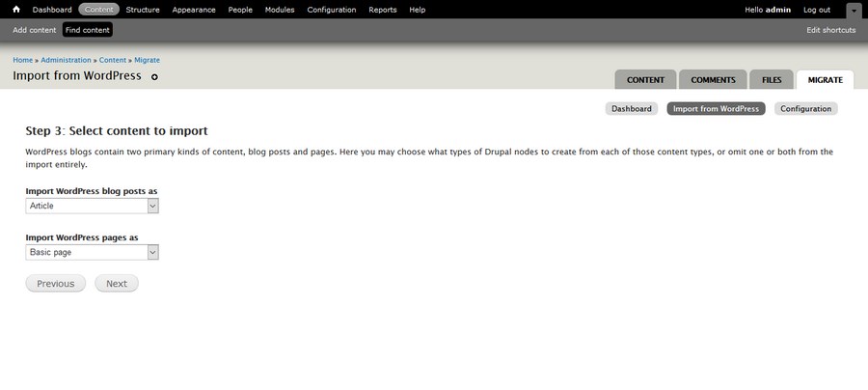Go to the Home icon in the toolbar
868x390 pixels.
click(x=16, y=10)
